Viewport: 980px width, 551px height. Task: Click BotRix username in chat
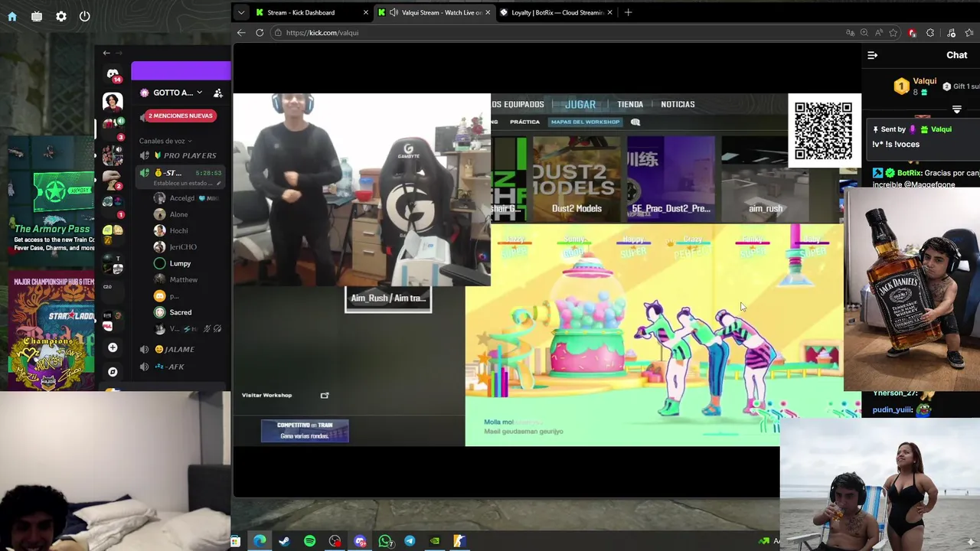click(908, 173)
